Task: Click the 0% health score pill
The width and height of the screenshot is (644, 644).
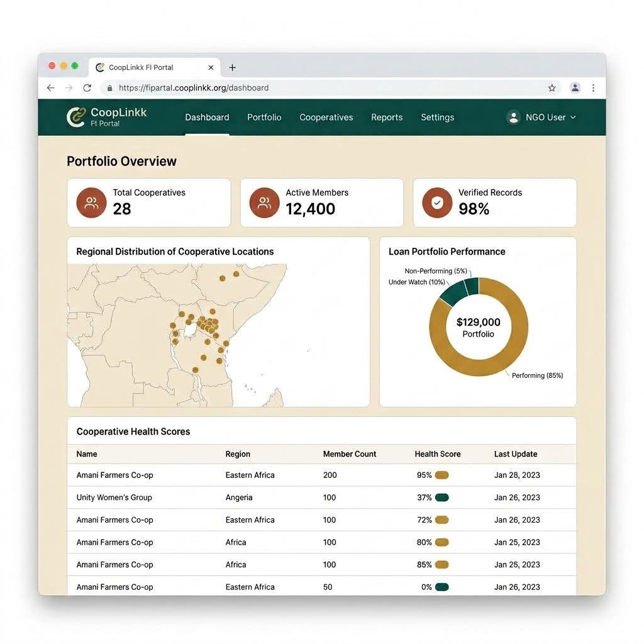Action: [442, 587]
